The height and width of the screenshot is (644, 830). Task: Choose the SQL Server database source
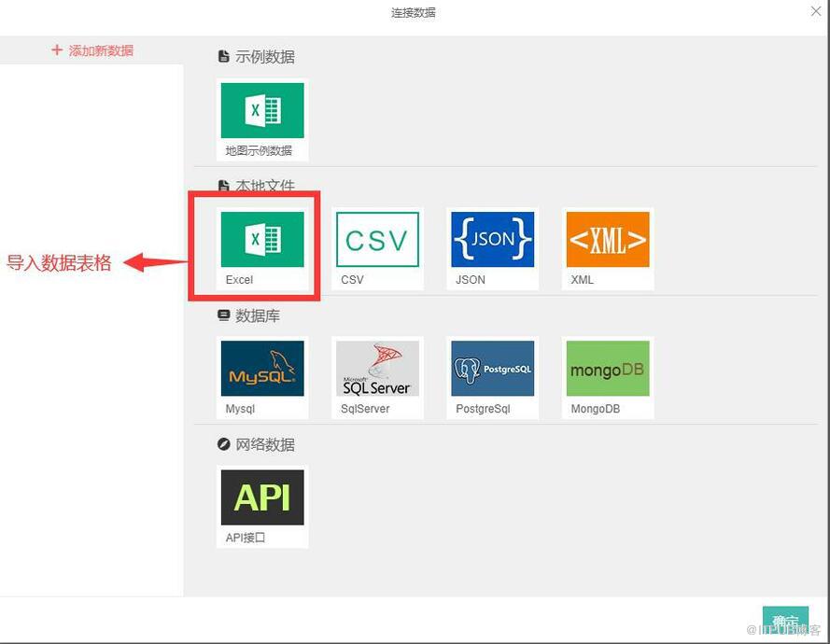coord(377,378)
